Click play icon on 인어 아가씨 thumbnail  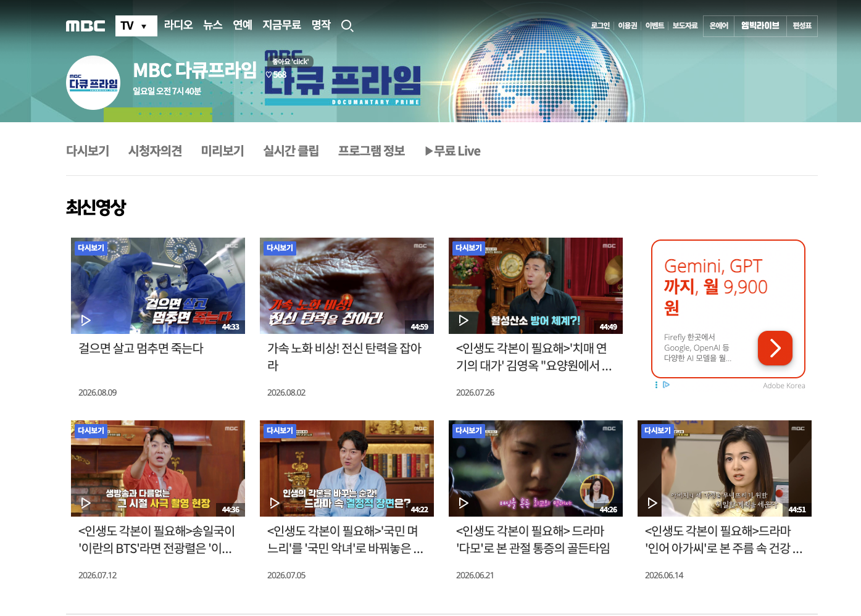pos(652,503)
